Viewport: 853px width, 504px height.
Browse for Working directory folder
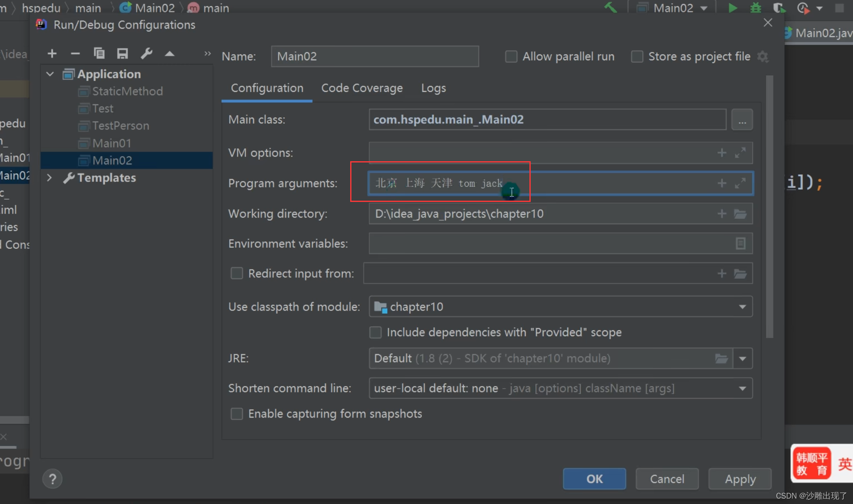click(740, 214)
